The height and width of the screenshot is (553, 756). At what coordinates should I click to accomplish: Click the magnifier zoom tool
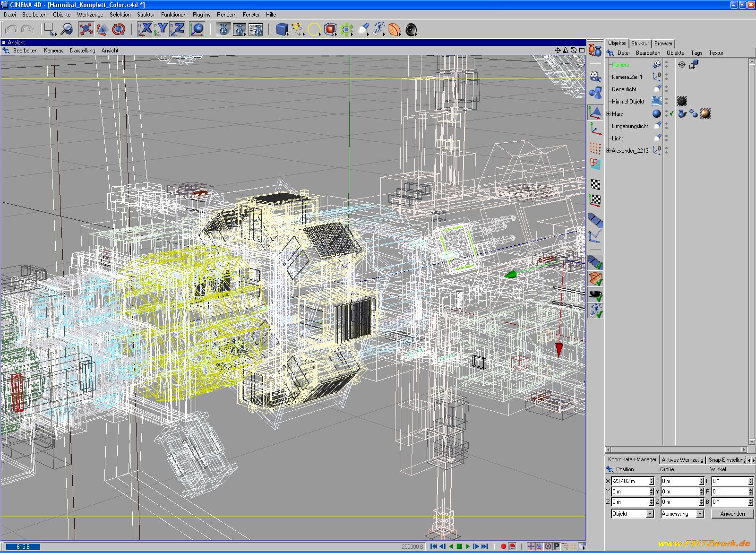67,29
